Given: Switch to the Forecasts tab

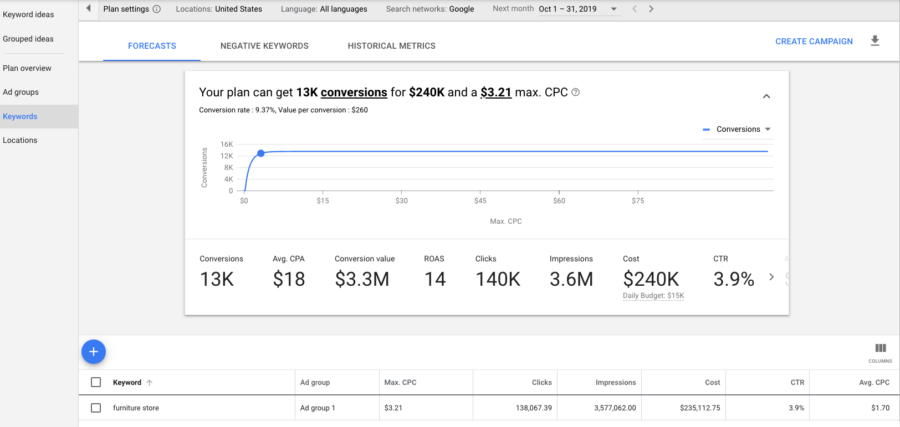Looking at the screenshot, I should (x=152, y=46).
